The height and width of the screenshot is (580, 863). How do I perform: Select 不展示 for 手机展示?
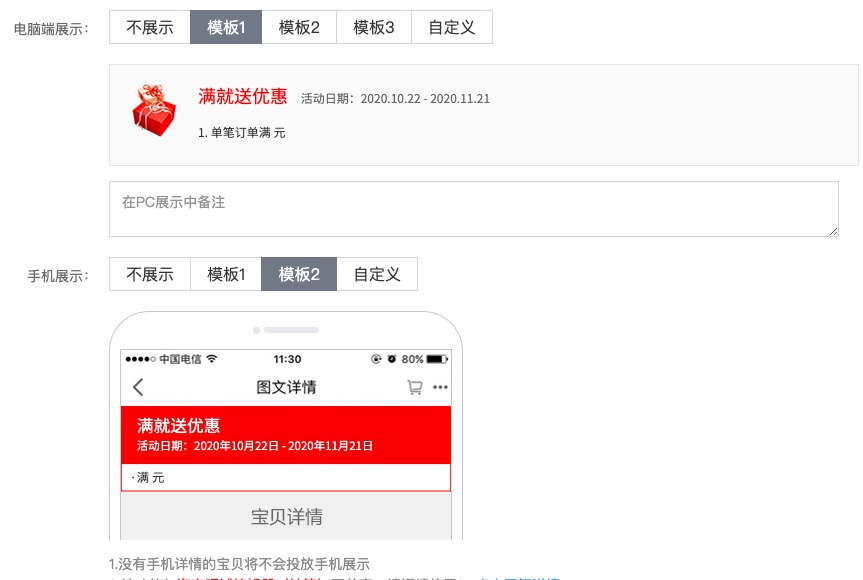(x=149, y=274)
